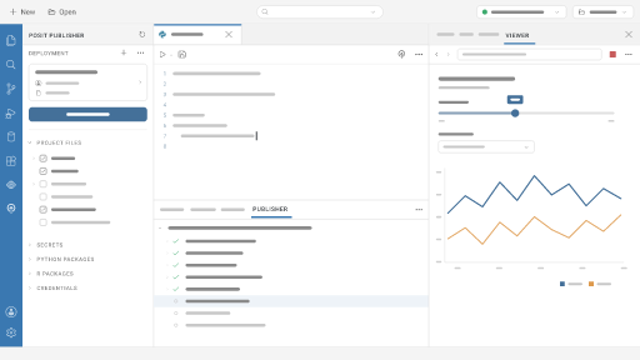The height and width of the screenshot is (360, 640).
Task: Add a new deployment with plus icon
Action: (124, 53)
